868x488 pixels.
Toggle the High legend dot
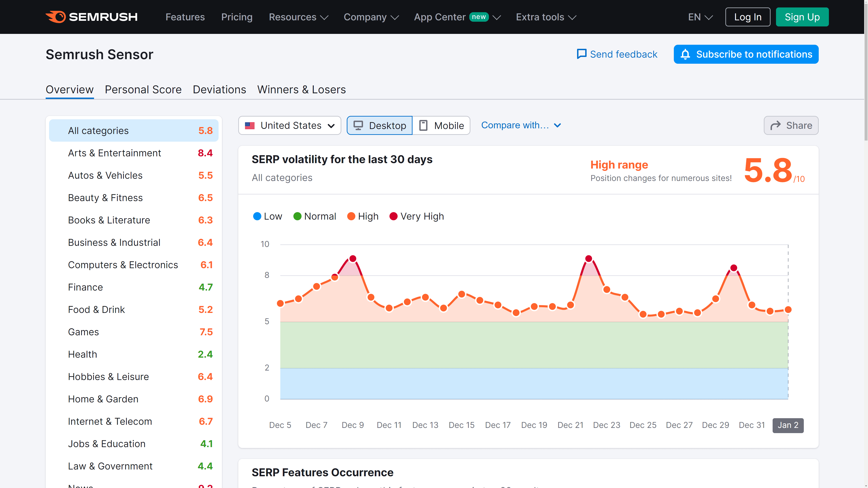351,216
